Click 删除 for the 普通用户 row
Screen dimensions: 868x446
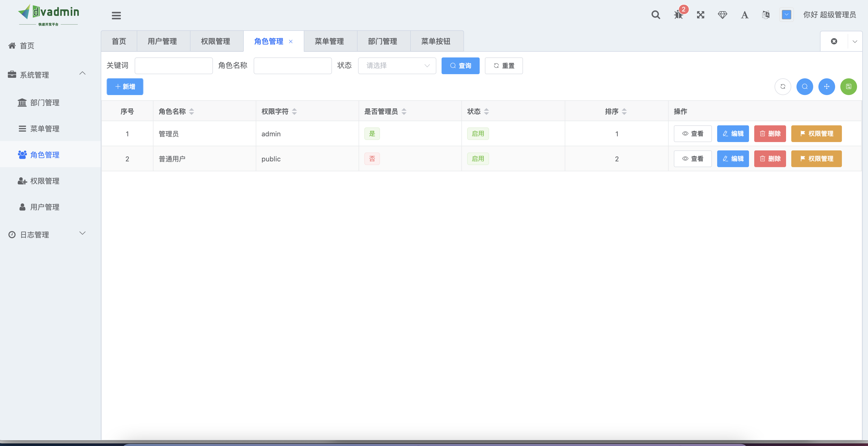click(x=770, y=159)
